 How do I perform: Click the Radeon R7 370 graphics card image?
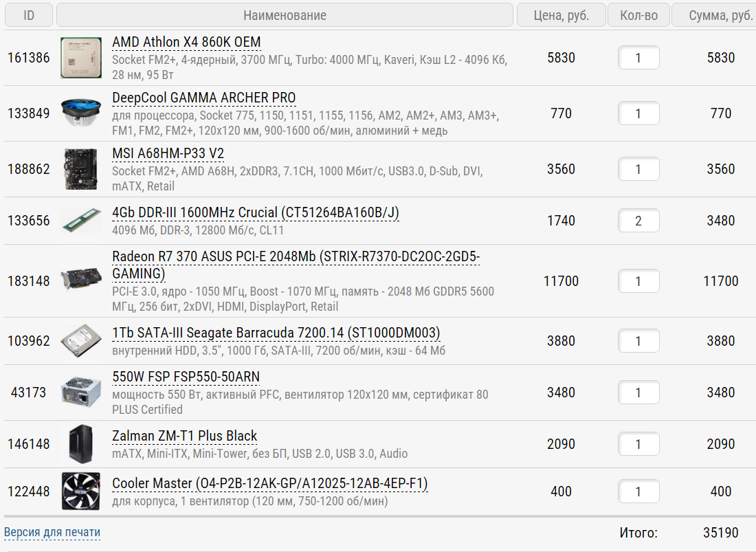pyautogui.click(x=80, y=280)
